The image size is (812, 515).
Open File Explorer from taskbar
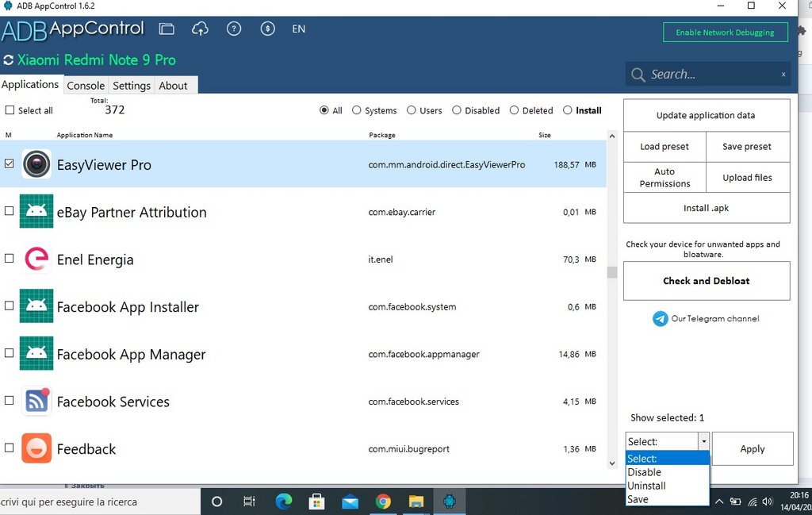point(416,502)
